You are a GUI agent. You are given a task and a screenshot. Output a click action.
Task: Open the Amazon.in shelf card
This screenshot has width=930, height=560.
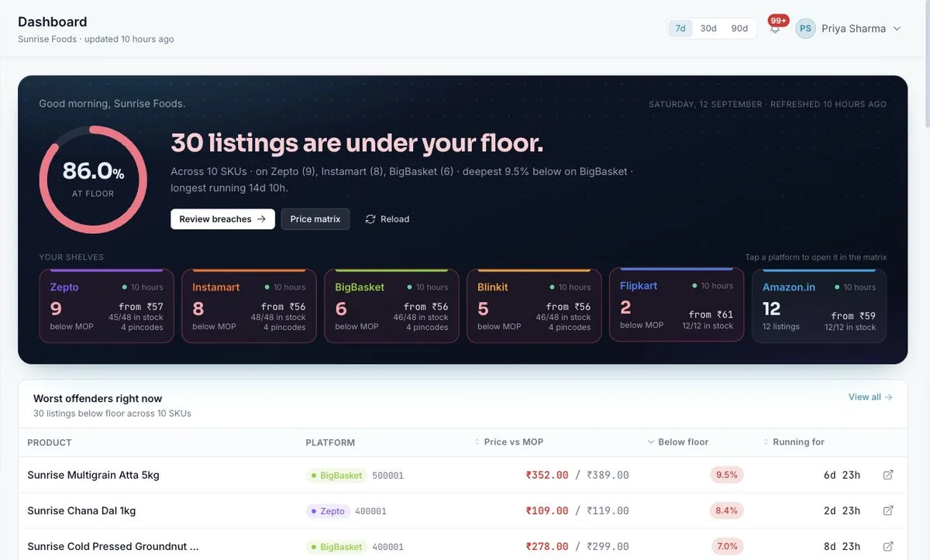tap(819, 306)
